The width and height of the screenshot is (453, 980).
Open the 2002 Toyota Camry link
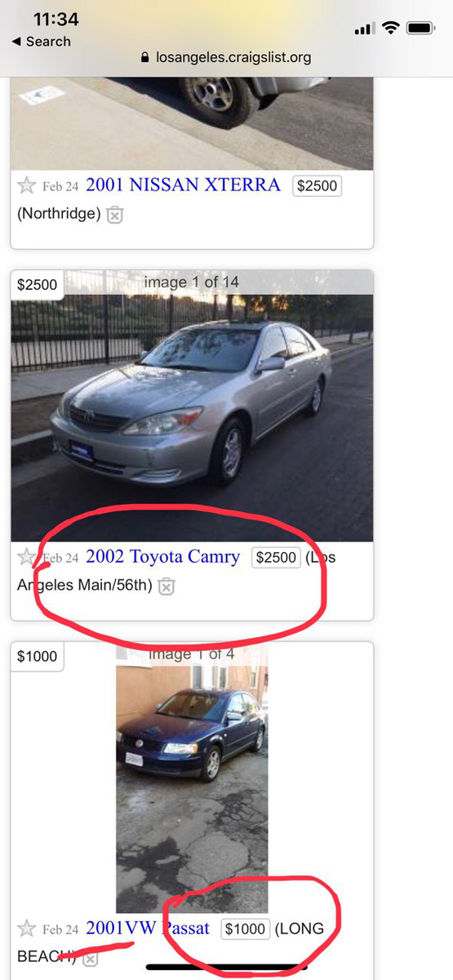coord(163,557)
